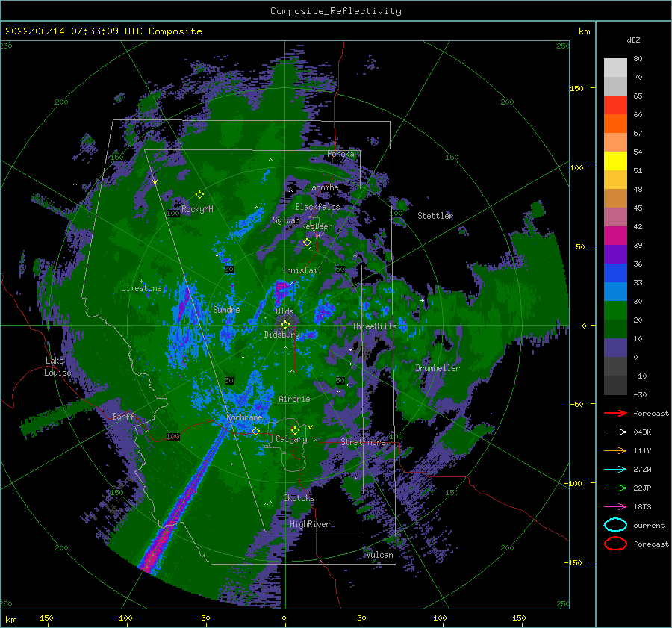Select the Lake Louise label
The width and height of the screenshot is (672, 628).
coord(57,367)
